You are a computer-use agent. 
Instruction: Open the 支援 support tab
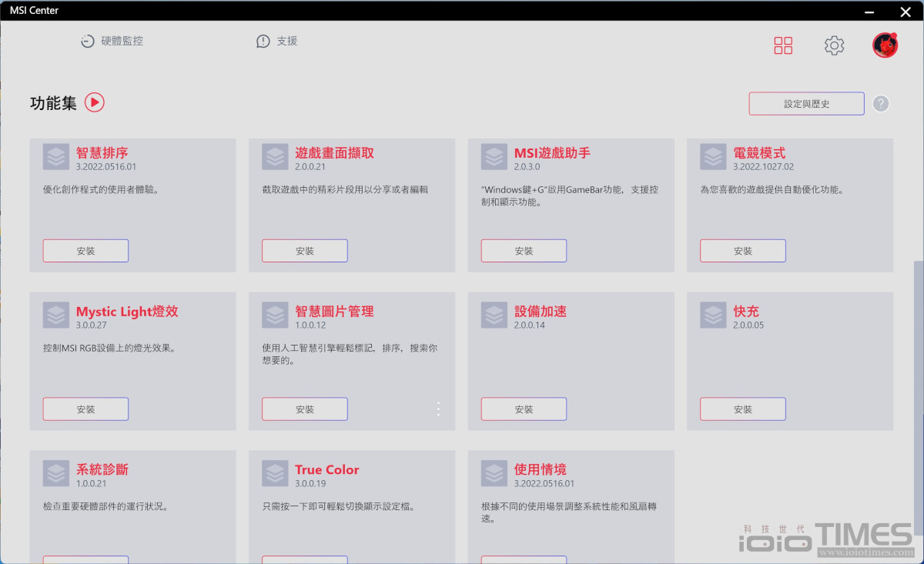coord(276,41)
